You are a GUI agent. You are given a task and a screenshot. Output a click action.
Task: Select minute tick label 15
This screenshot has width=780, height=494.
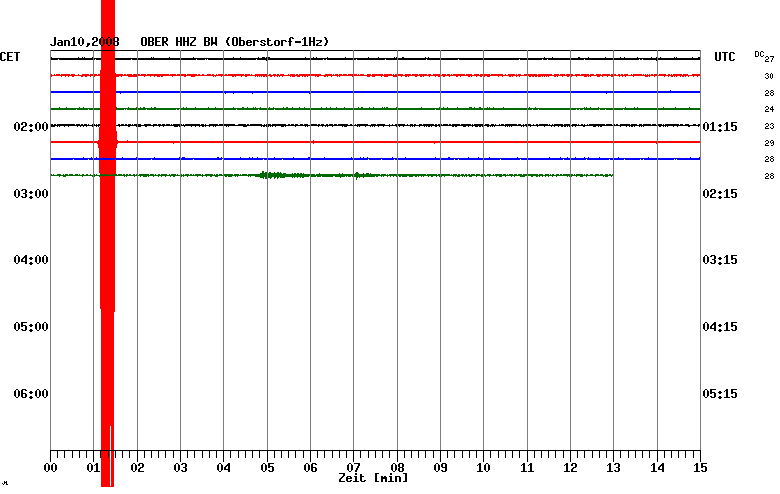pyautogui.click(x=700, y=468)
